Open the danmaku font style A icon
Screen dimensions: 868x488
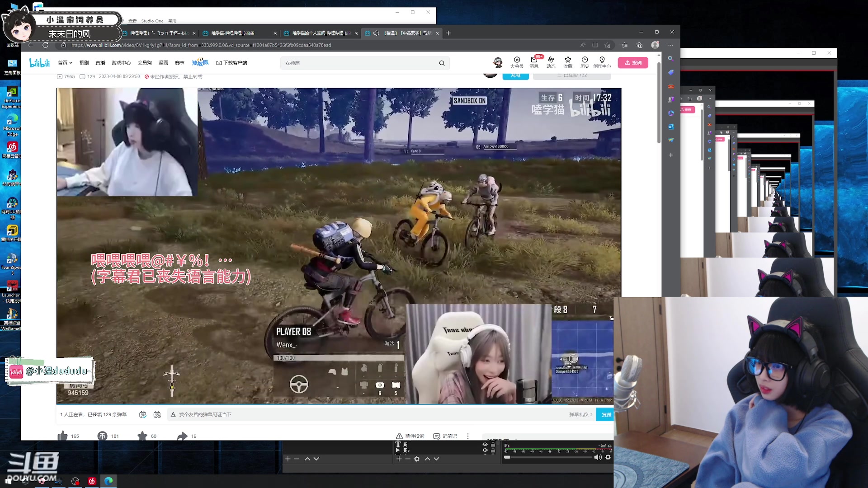tap(173, 414)
